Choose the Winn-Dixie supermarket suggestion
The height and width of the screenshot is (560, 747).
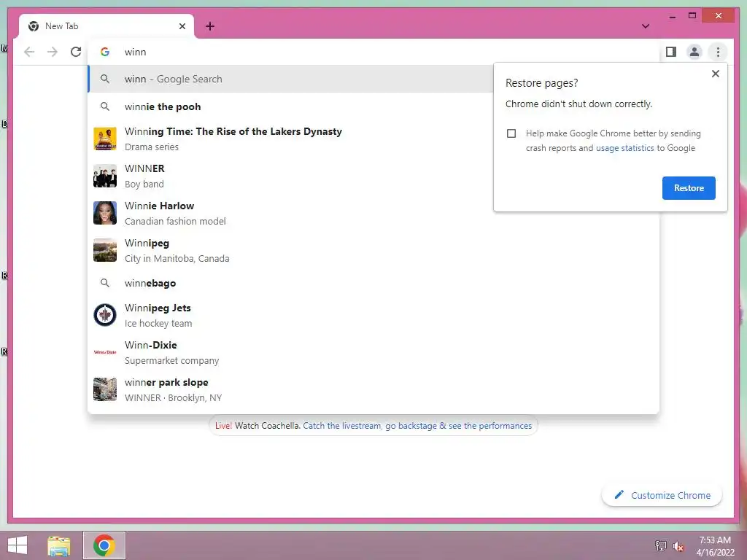pyautogui.click(x=373, y=352)
